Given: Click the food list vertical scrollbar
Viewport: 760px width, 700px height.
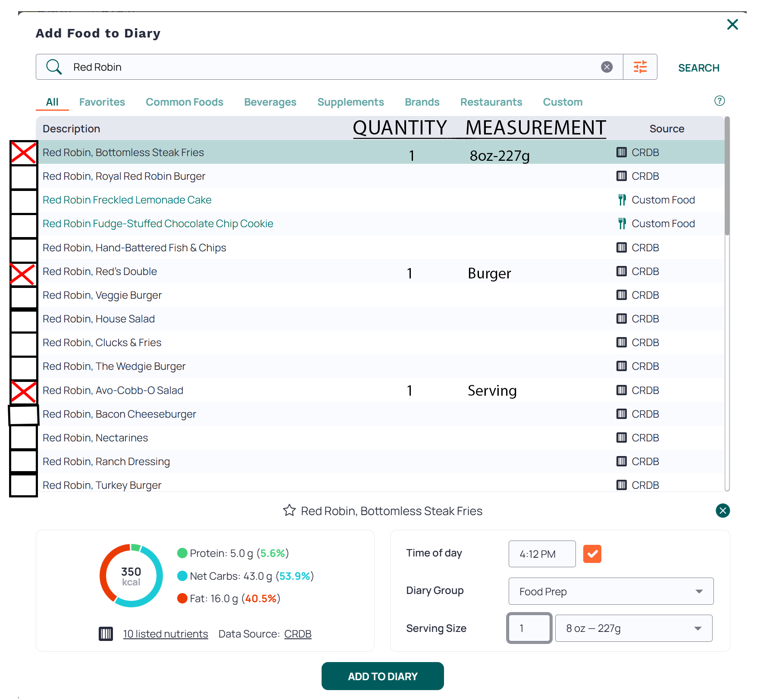Looking at the screenshot, I should click(x=727, y=176).
